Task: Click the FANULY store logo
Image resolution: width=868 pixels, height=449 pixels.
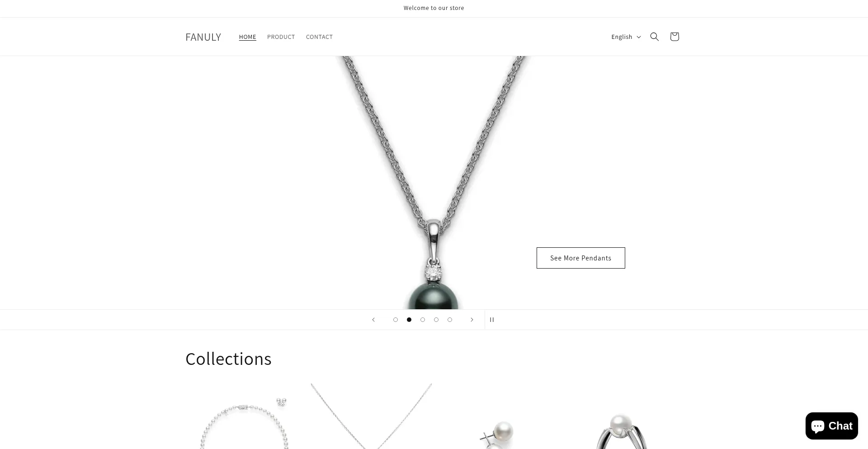Action: tap(203, 37)
